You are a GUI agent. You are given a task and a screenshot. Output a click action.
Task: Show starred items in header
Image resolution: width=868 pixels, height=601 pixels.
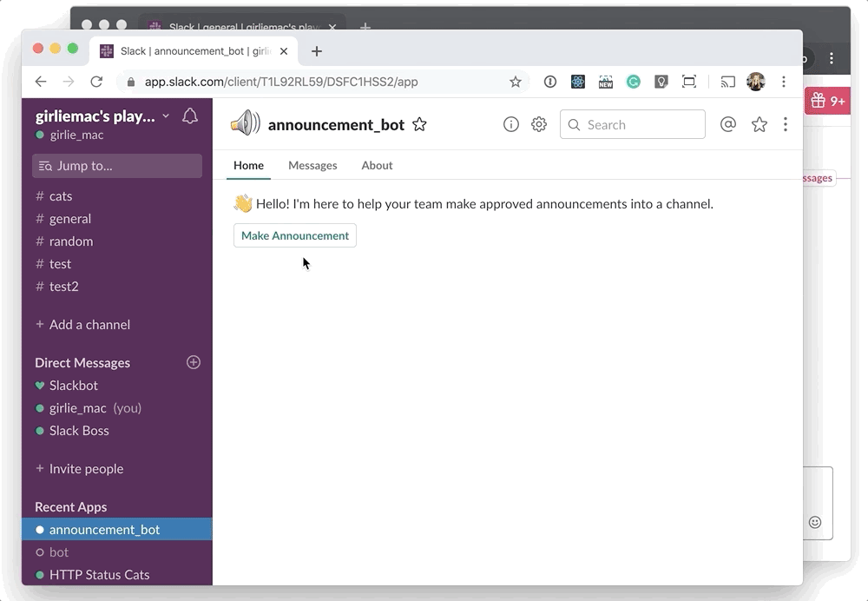coord(759,125)
